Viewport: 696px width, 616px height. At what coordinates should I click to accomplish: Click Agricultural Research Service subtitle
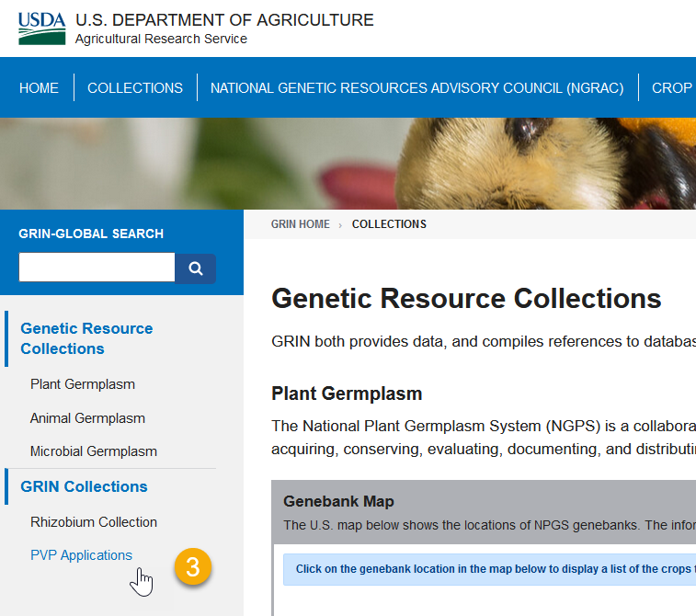[x=161, y=39]
